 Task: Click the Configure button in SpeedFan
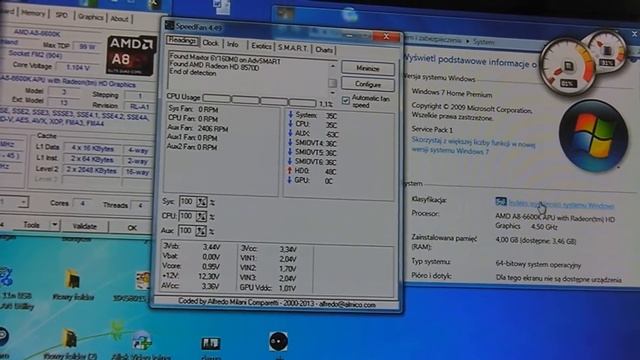tap(368, 84)
